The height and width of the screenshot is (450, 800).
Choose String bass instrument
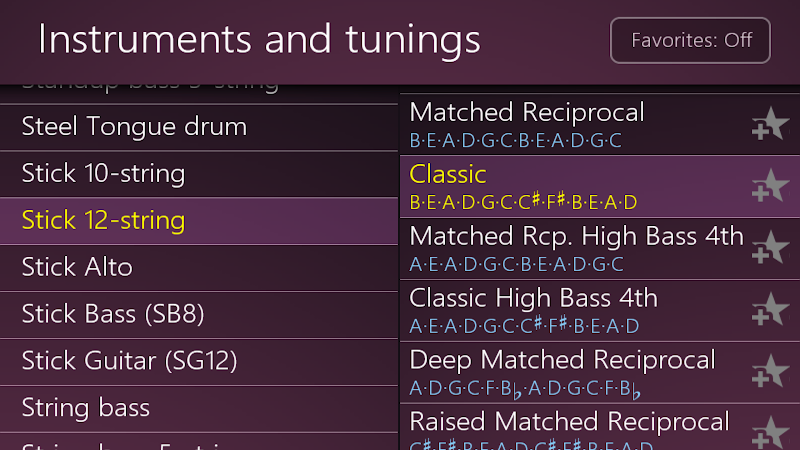coord(199,409)
